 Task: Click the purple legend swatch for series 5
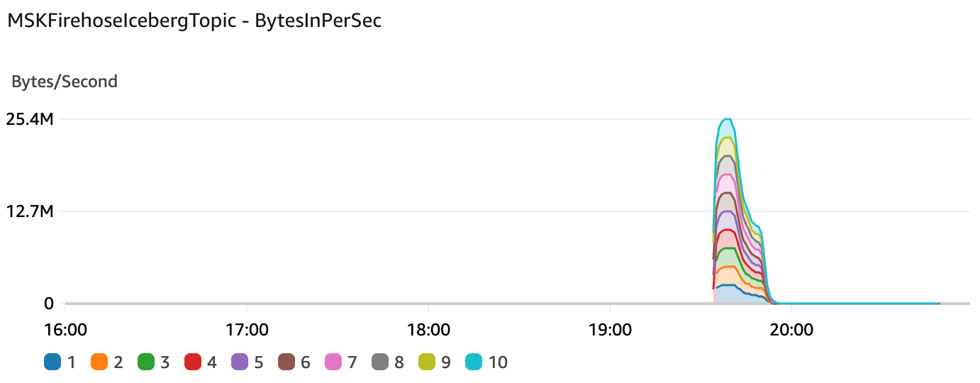pyautogui.click(x=239, y=362)
